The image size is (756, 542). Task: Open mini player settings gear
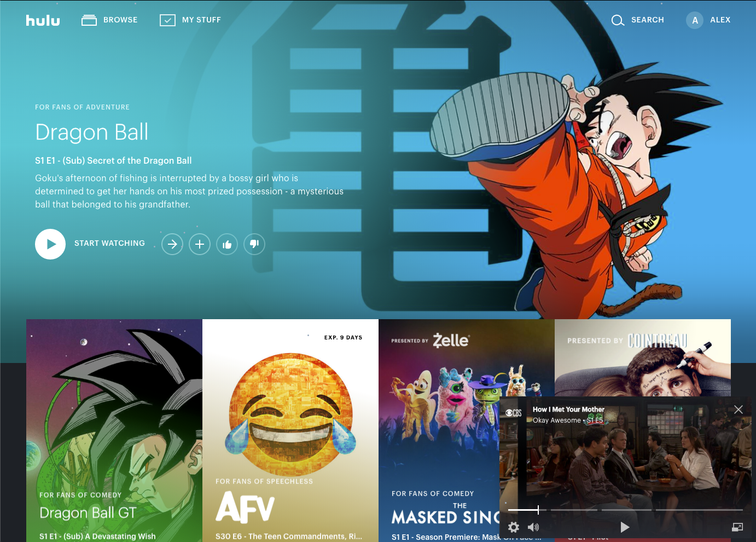(x=514, y=527)
